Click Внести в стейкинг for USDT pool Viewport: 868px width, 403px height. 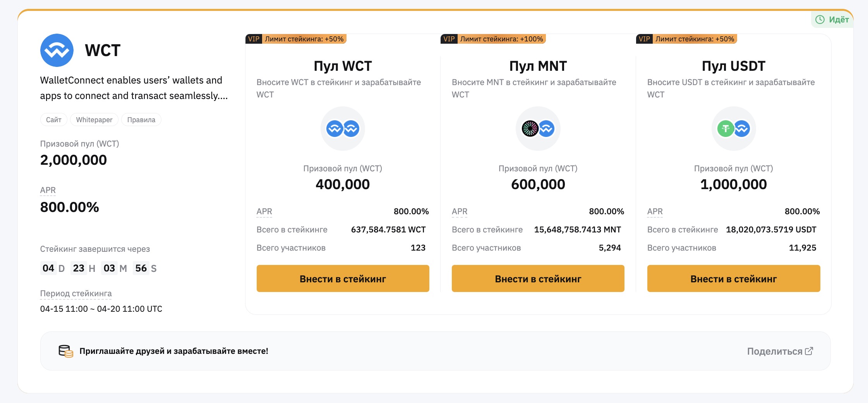(734, 278)
